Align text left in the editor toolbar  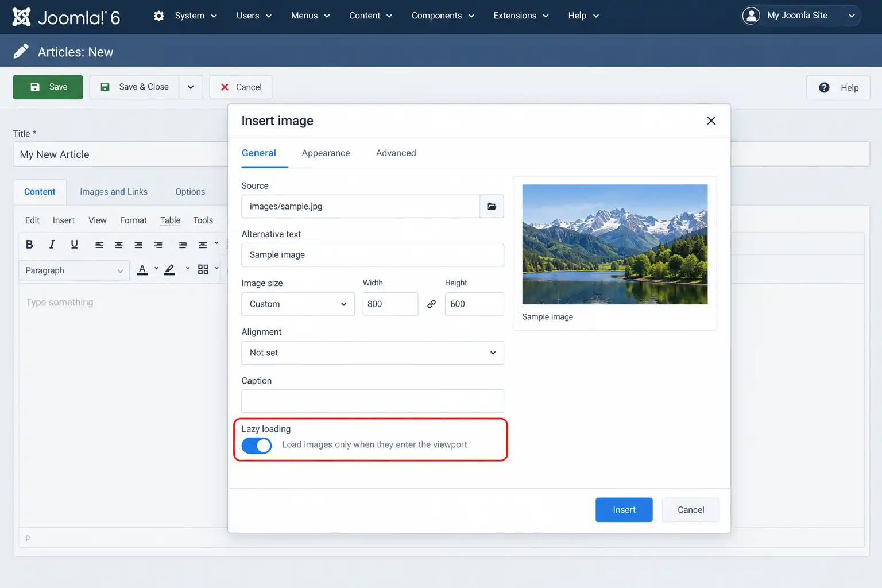tap(99, 245)
